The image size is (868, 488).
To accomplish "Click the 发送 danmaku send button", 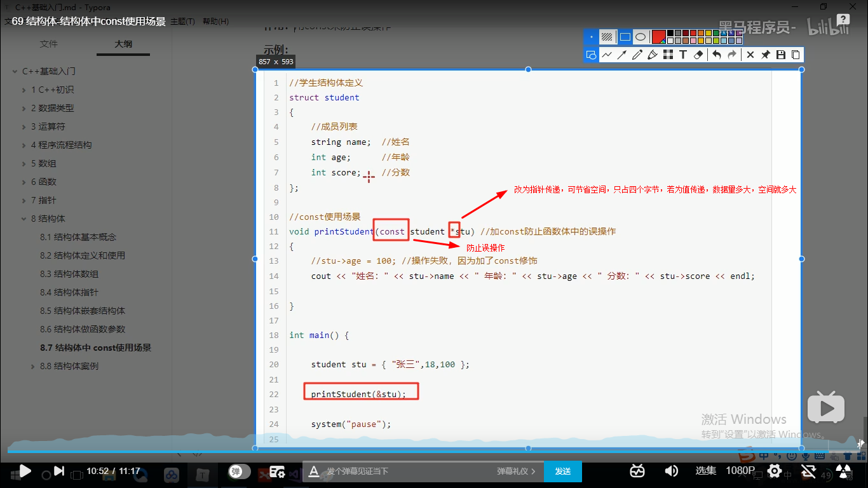I will pos(563,471).
